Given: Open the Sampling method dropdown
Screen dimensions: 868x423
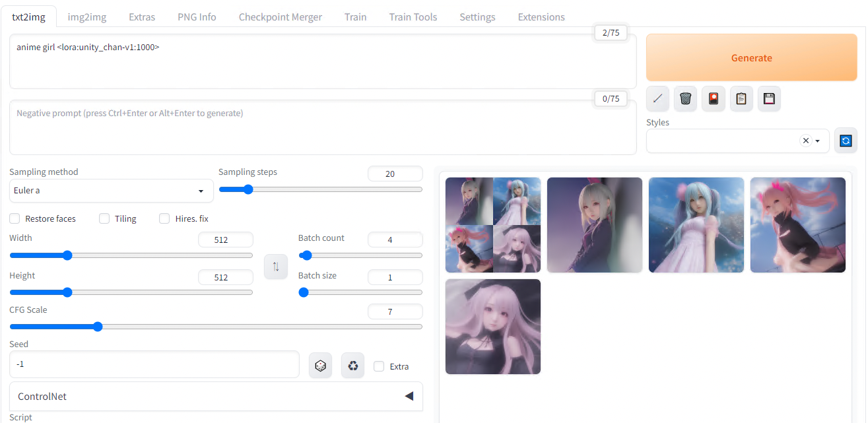Looking at the screenshot, I should coord(112,191).
